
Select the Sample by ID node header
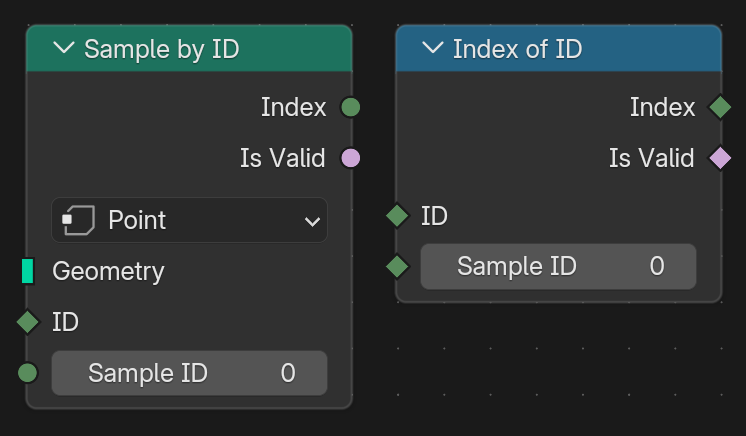click(189, 49)
